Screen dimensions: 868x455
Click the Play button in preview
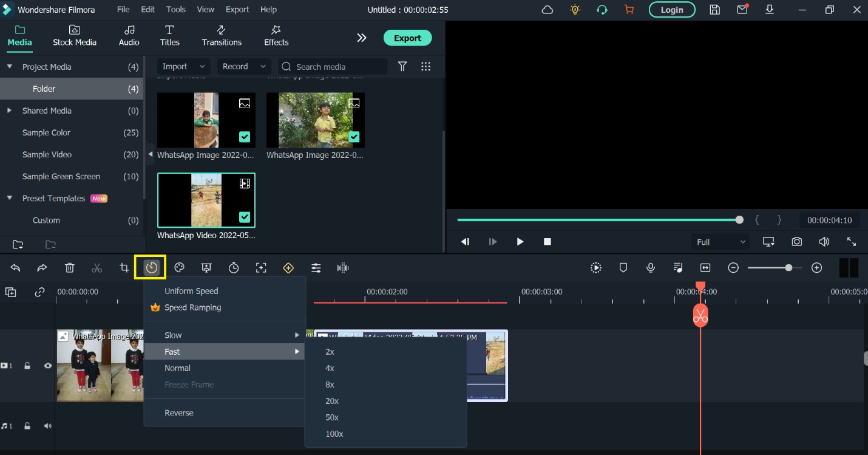pos(520,242)
